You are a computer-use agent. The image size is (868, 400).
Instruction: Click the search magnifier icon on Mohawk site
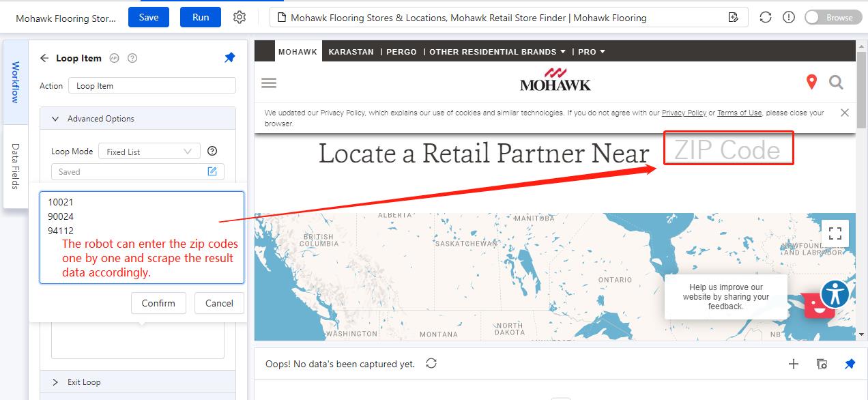tap(836, 83)
